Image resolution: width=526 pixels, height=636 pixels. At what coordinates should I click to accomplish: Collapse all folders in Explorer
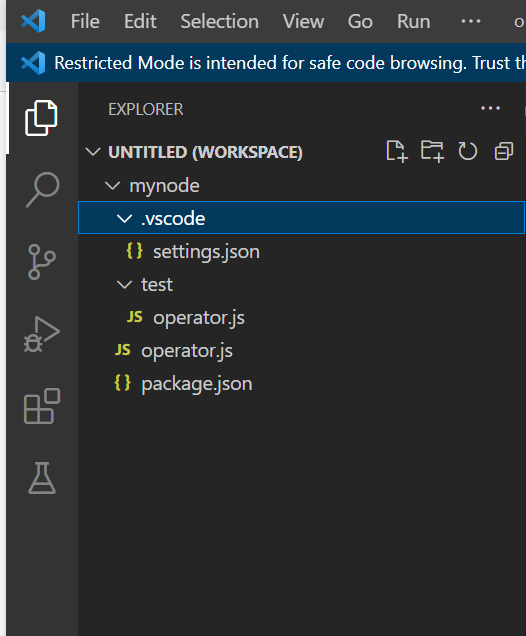tap(504, 152)
